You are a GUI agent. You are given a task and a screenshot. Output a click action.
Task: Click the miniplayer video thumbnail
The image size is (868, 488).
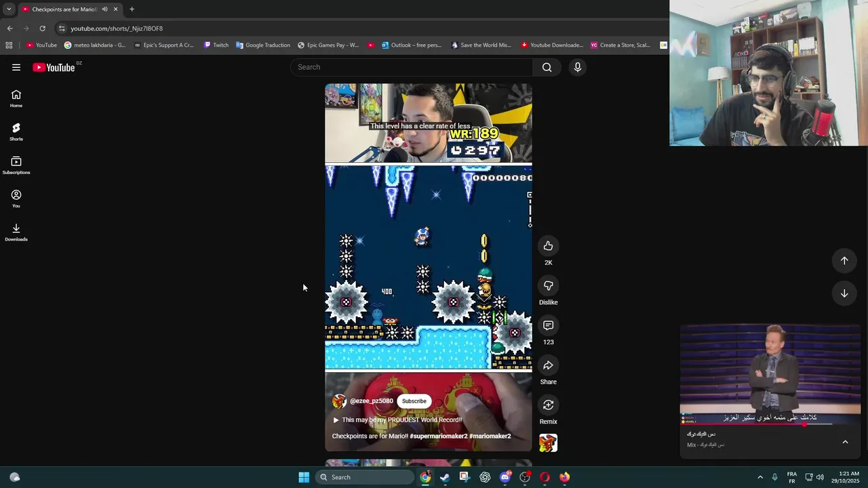click(770, 374)
